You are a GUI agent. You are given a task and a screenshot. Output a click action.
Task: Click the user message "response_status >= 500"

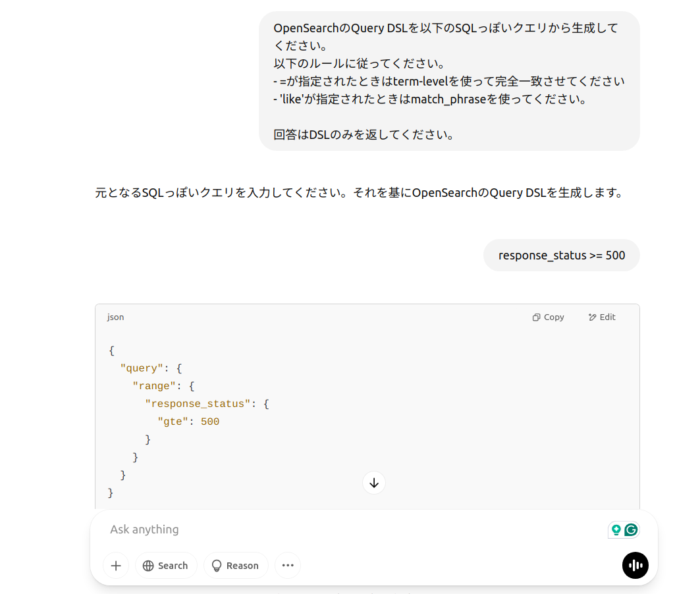561,256
